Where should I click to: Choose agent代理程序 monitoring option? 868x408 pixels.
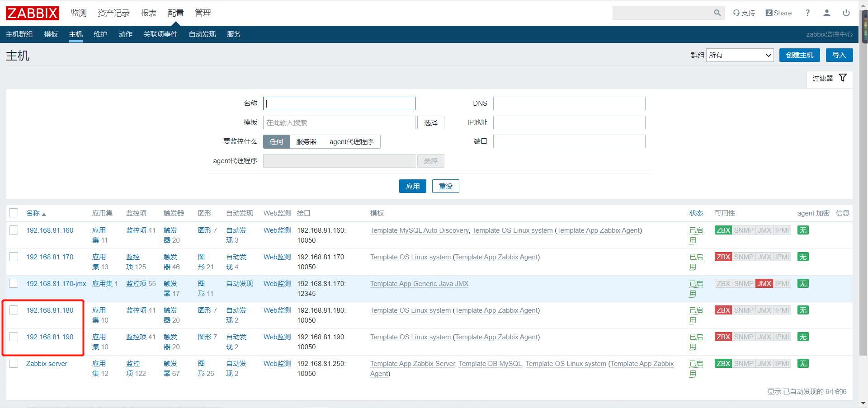pyautogui.click(x=351, y=142)
